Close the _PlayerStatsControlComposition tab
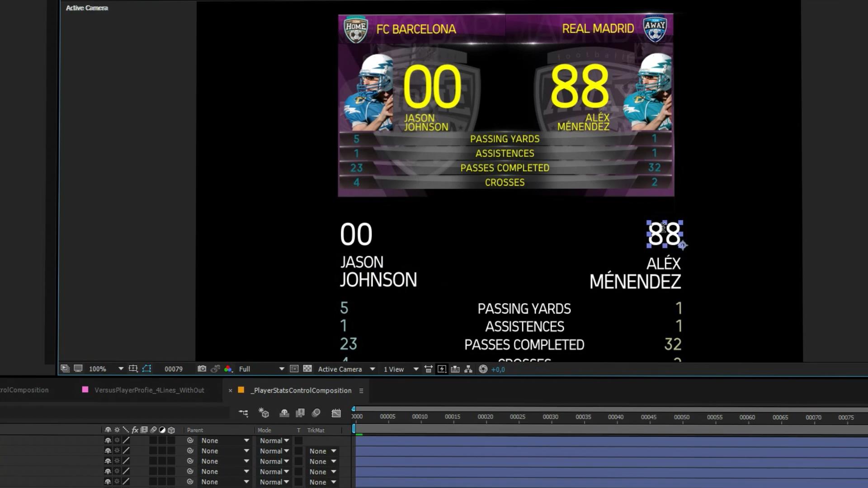This screenshot has width=868, height=488. (x=230, y=390)
